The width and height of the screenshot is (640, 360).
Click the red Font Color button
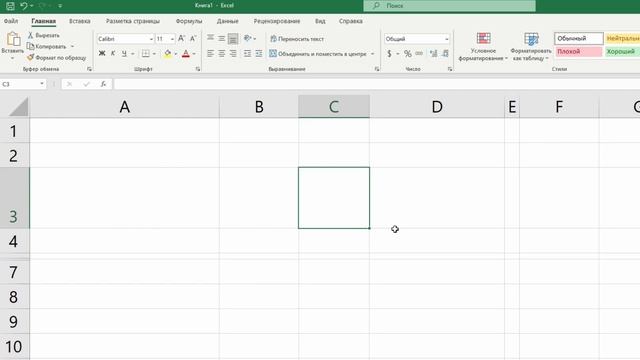[186, 53]
